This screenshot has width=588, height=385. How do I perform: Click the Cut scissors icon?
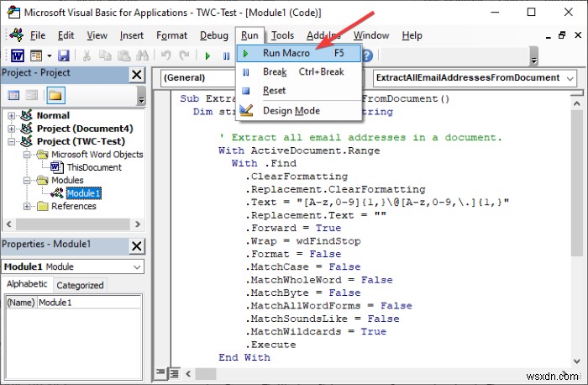tap(87, 56)
